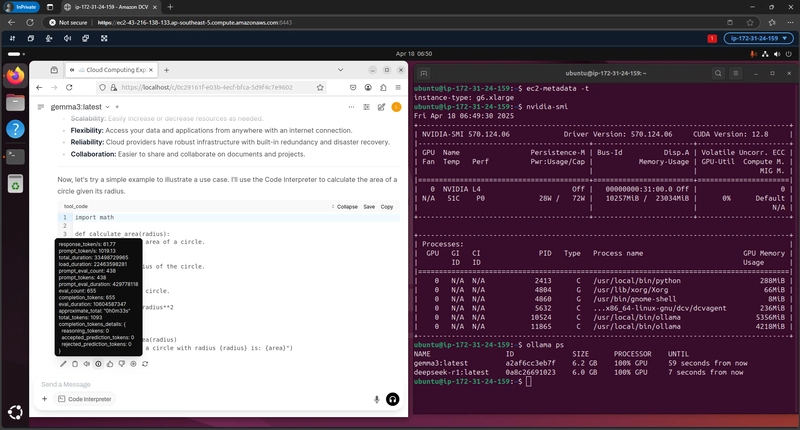Open Terminal from the Ubuntu dock
Screen dimensions: 800x430
tap(15, 156)
